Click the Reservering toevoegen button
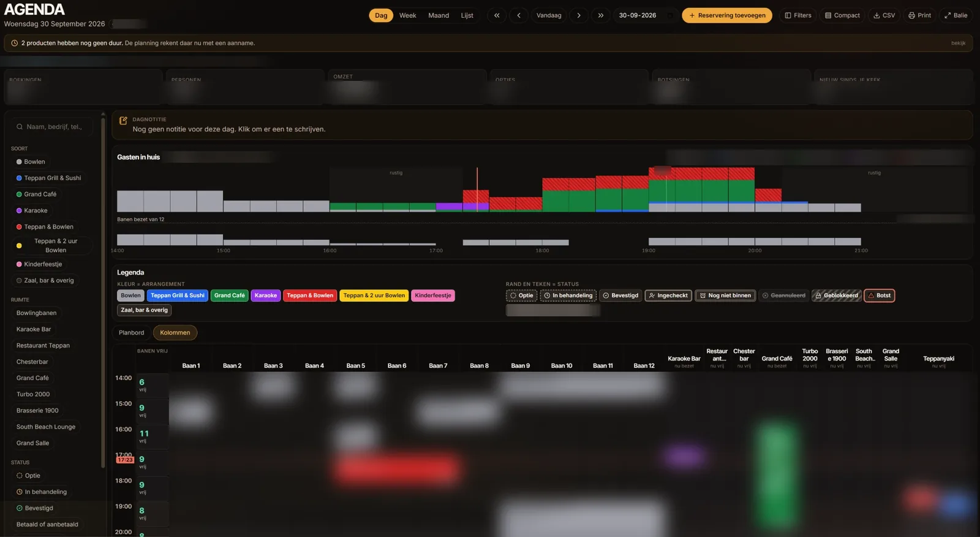The width and height of the screenshot is (980, 537). 727,15
